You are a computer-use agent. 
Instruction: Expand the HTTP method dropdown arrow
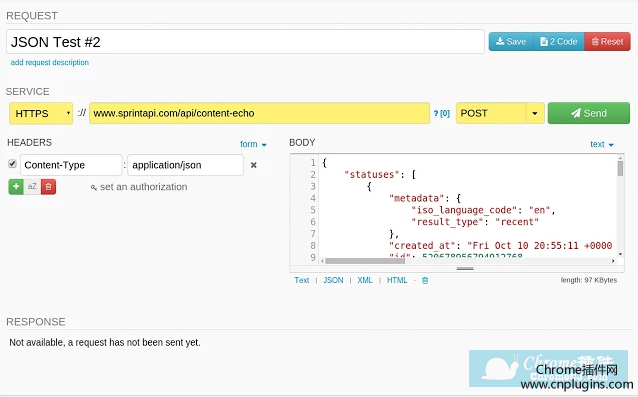click(535, 113)
